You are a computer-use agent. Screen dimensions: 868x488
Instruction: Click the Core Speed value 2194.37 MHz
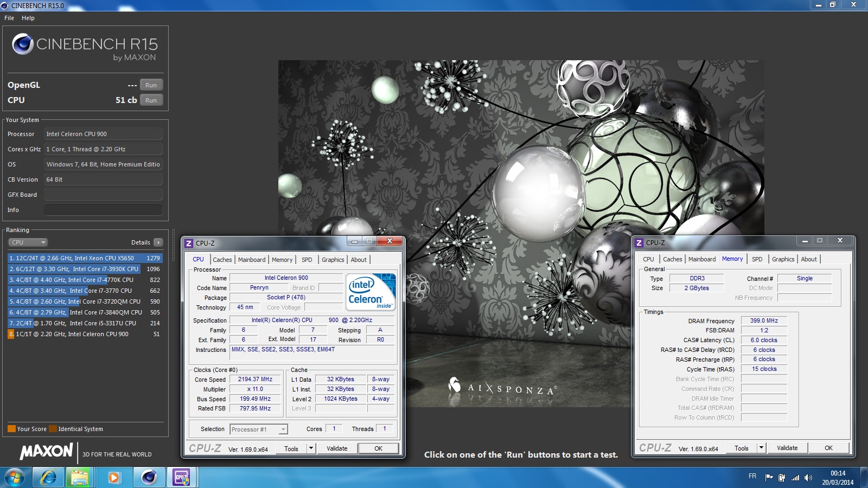point(256,379)
